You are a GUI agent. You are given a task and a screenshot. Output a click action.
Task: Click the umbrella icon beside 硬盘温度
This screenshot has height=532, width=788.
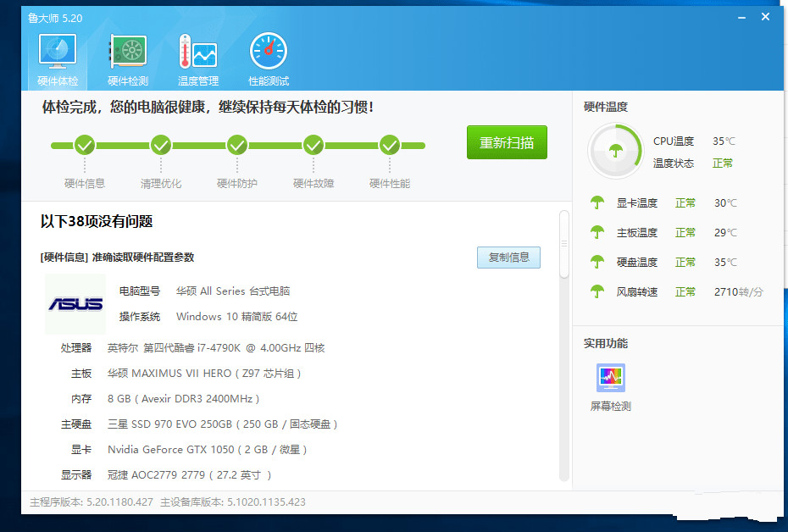[x=597, y=263]
